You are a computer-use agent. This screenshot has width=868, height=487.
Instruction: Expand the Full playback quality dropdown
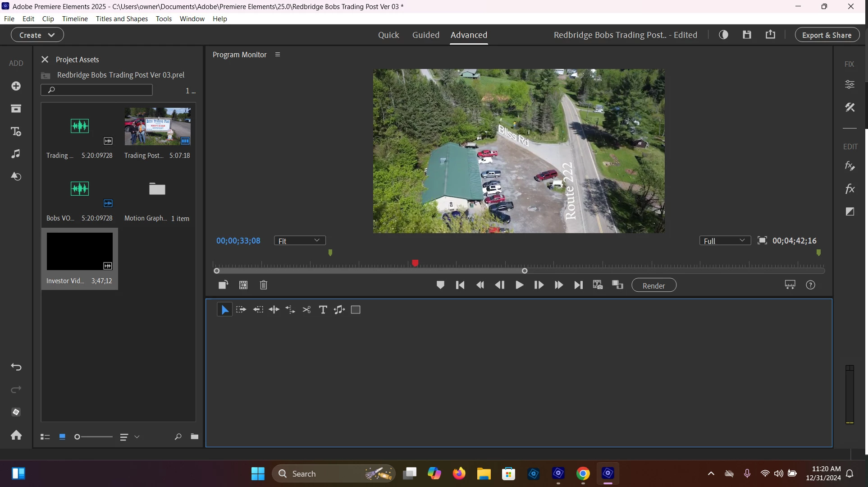coord(725,241)
